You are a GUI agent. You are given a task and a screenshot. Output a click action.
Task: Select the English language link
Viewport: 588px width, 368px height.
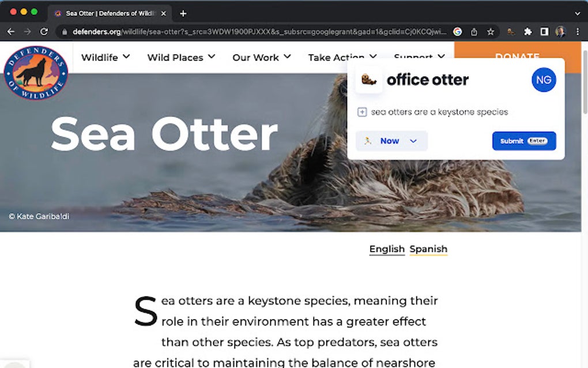[386, 249]
